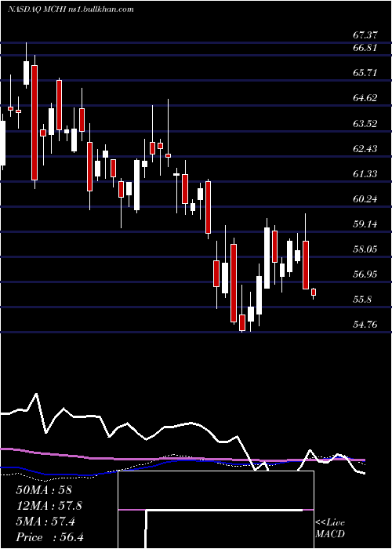This screenshot has width=392, height=549.
Task: Click the 64.62 price level label
Action: click(365, 98)
